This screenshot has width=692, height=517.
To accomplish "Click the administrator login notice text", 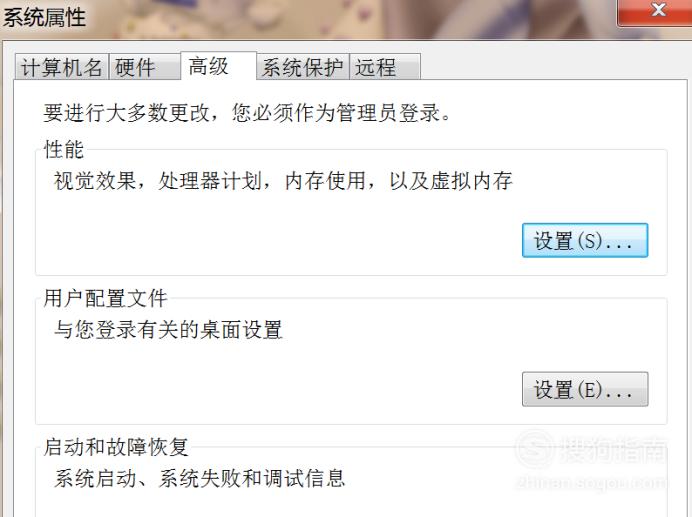I will pos(247,113).
